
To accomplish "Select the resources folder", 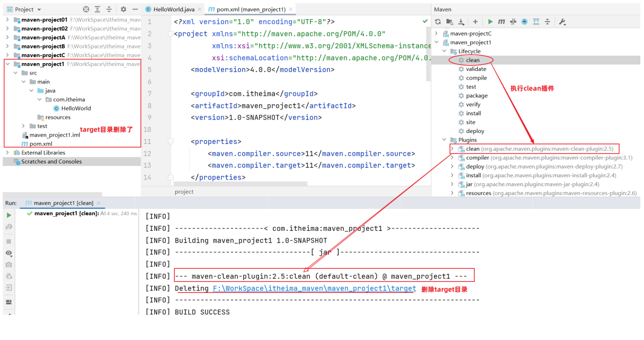I will coord(54,117).
